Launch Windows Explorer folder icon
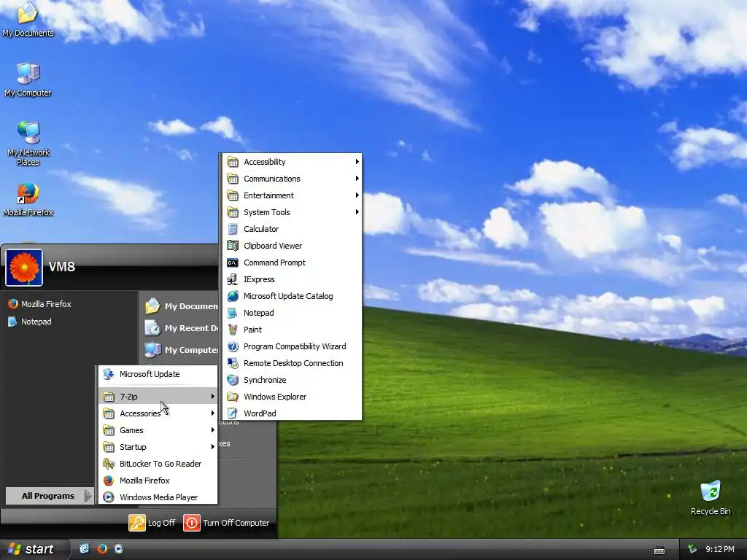The width and height of the screenshot is (747, 560). click(233, 397)
